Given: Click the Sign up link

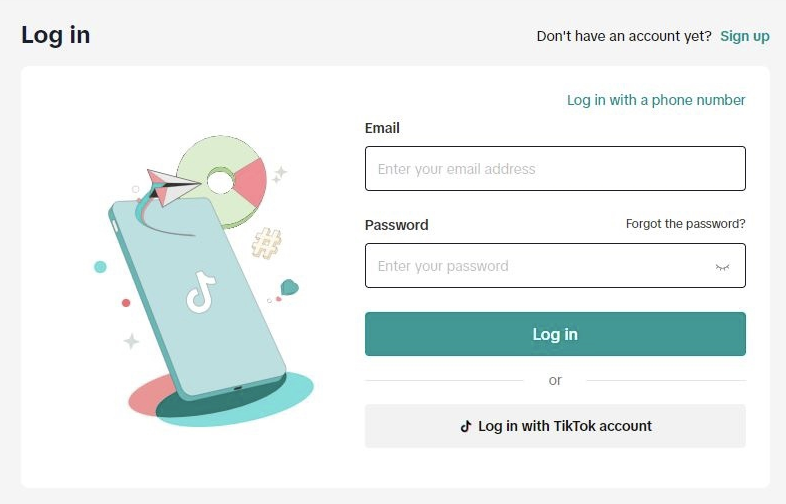Looking at the screenshot, I should click(x=744, y=36).
